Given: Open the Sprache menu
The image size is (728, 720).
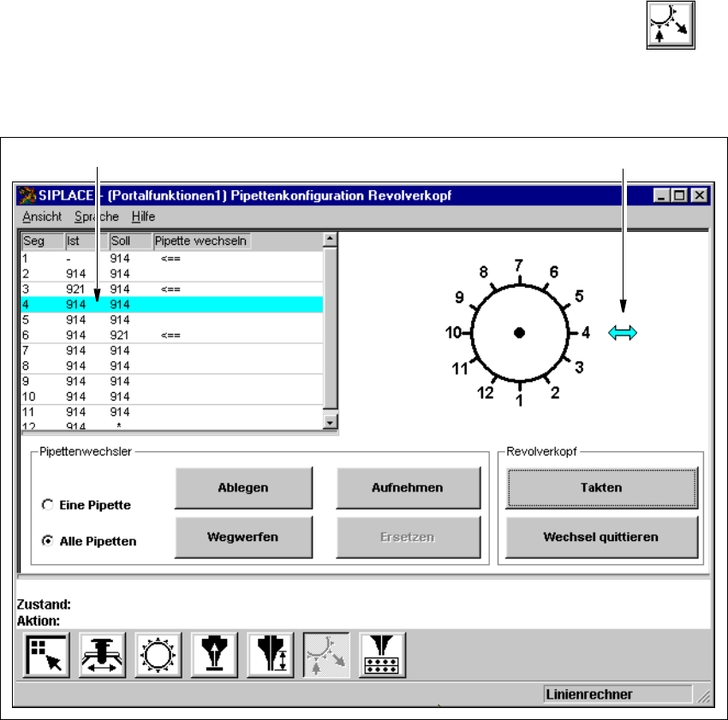Looking at the screenshot, I should tap(96, 217).
